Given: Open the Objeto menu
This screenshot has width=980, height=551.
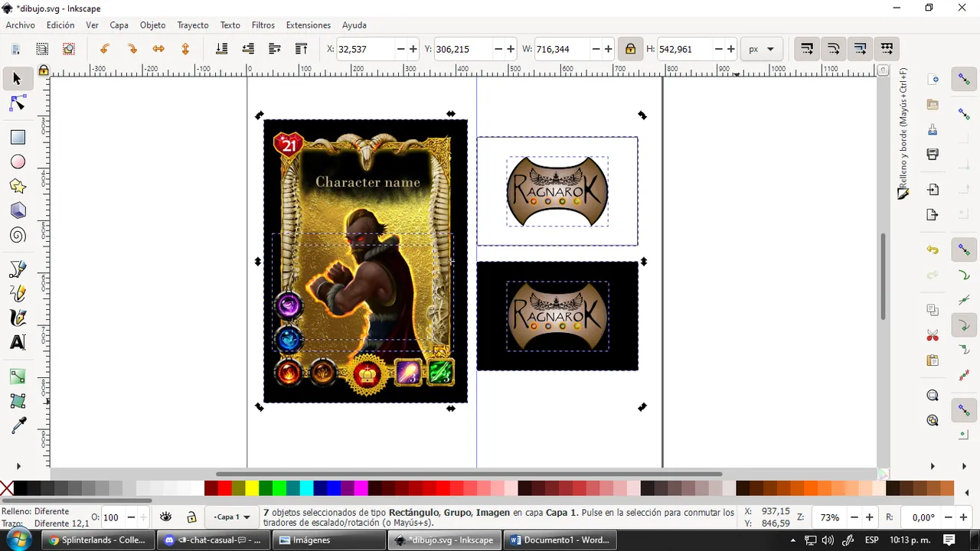Looking at the screenshot, I should [152, 25].
